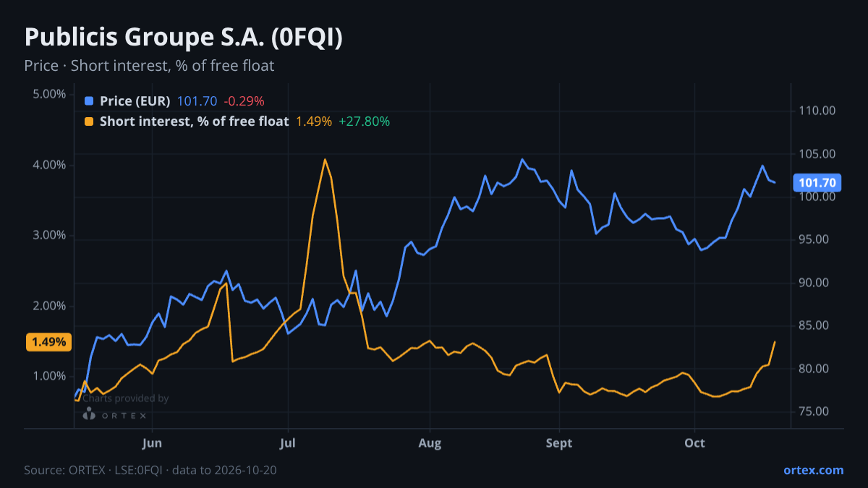Click the 4.00% left axis label
868x488 pixels.
49,165
